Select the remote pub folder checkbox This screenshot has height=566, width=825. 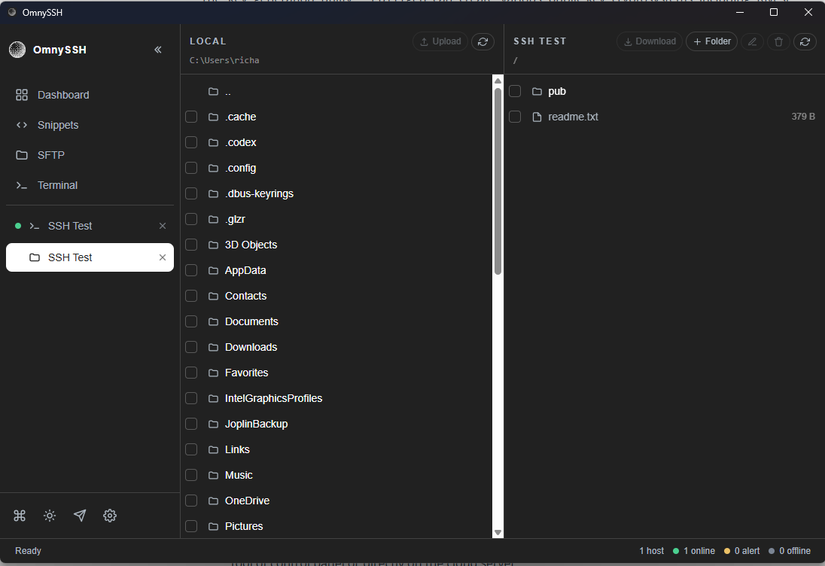(x=515, y=91)
